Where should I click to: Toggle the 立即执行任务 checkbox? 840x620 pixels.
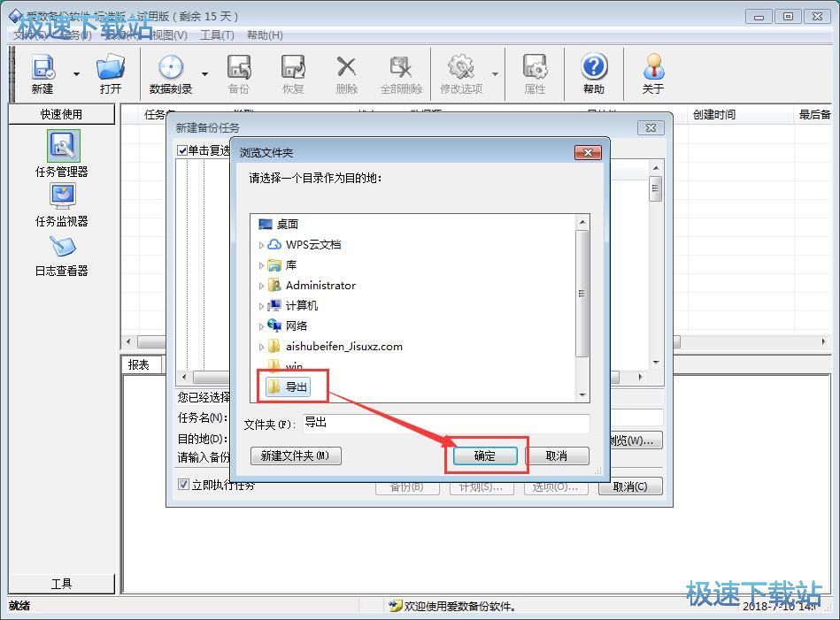[184, 485]
